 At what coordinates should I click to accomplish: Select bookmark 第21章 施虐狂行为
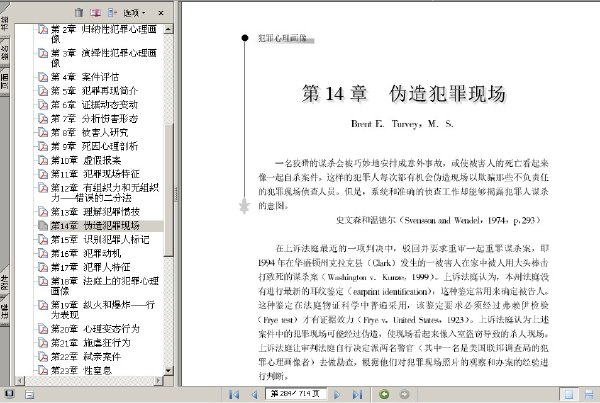pyautogui.click(x=90, y=343)
